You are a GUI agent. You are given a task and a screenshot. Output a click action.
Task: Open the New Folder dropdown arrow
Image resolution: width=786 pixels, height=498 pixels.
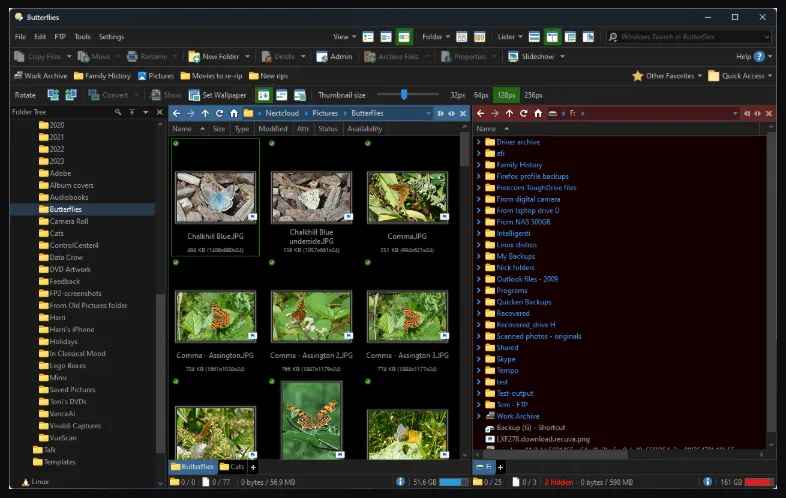click(247, 57)
